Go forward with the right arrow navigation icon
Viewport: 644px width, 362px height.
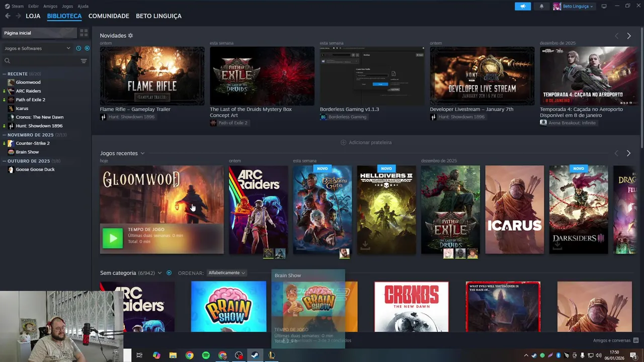point(18,16)
